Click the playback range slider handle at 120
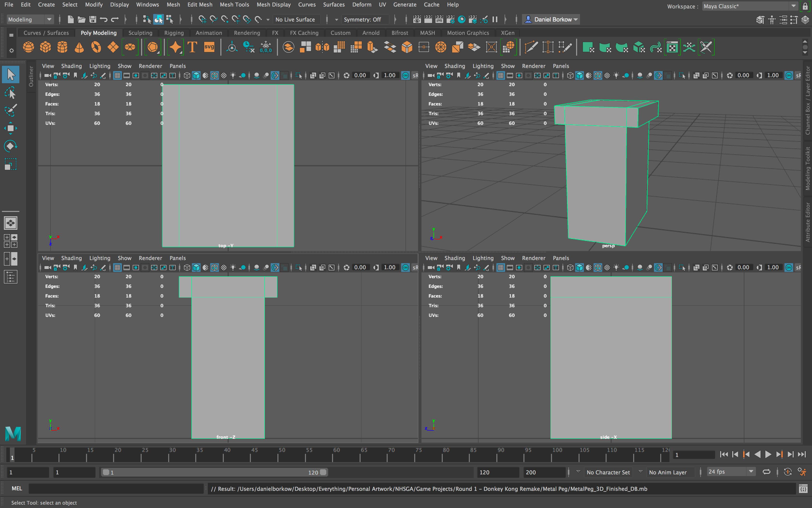This screenshot has width=812, height=508. 323,472
